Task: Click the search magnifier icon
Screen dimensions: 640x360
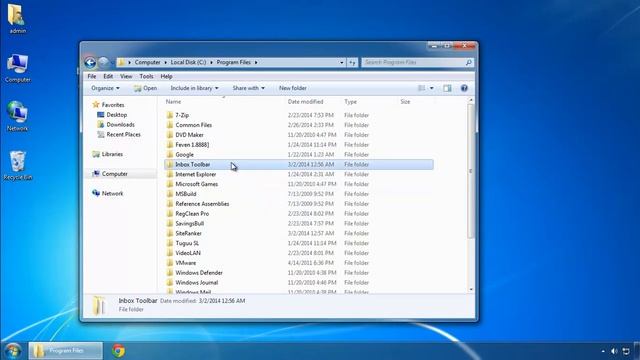Action: (469, 62)
